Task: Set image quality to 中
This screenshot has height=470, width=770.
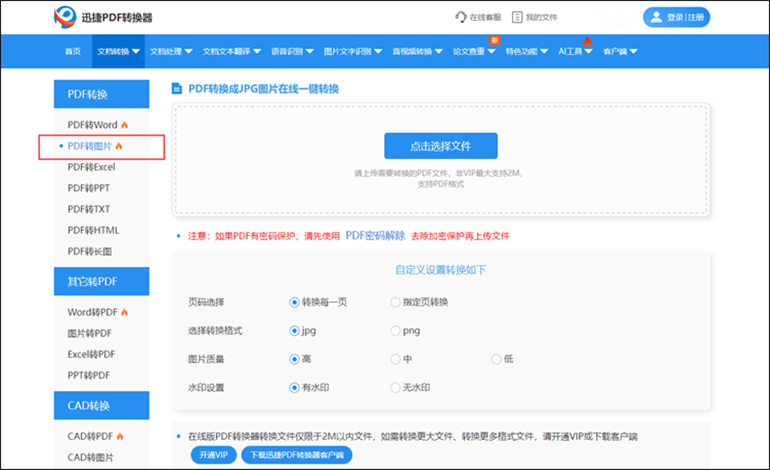Action: click(x=395, y=359)
